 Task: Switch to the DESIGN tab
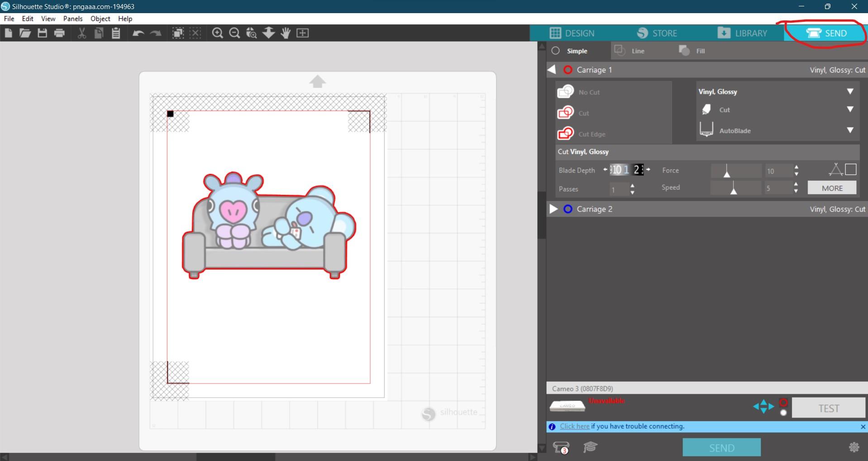tap(572, 33)
